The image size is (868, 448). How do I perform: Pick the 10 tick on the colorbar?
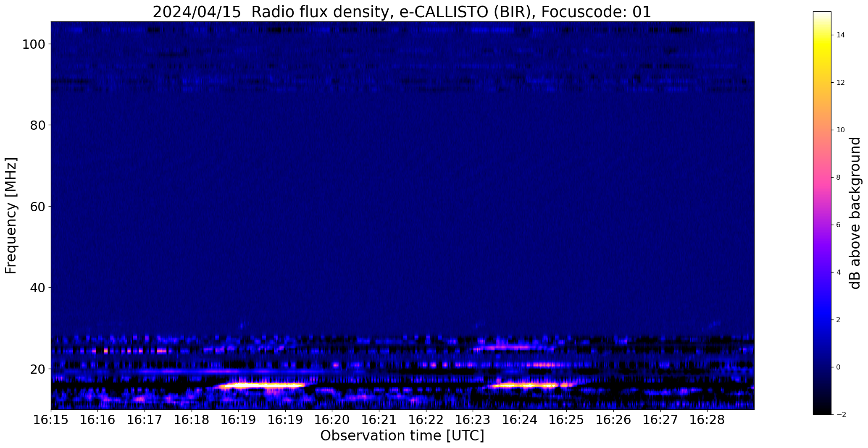[x=841, y=130]
